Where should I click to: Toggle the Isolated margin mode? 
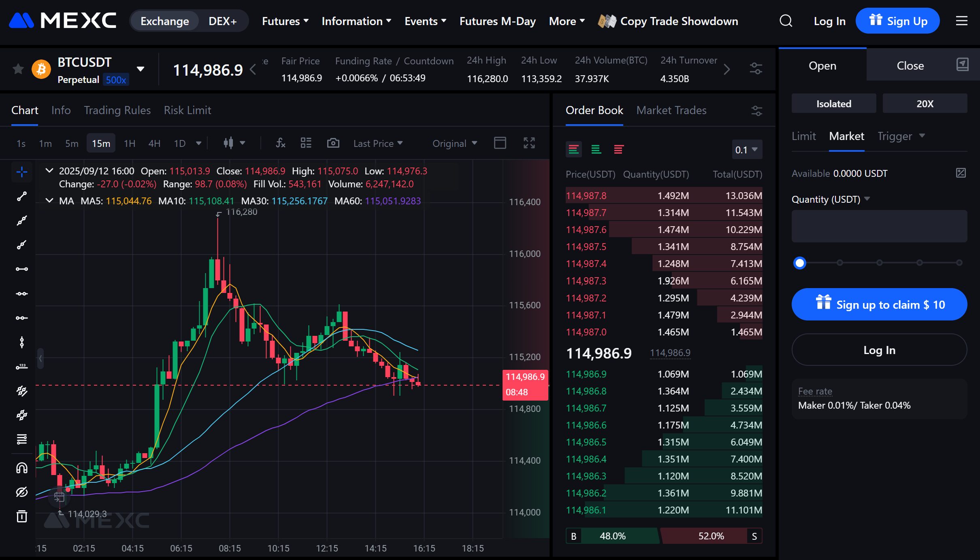[833, 103]
